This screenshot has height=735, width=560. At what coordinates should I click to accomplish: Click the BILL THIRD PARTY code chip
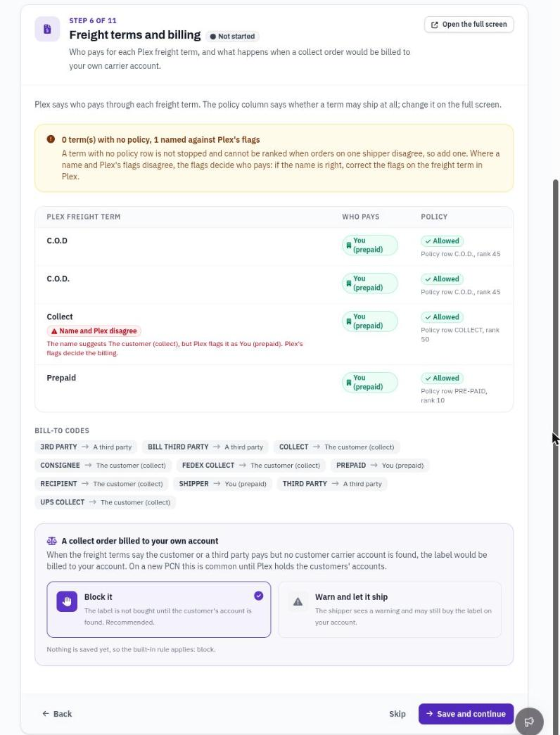click(x=205, y=447)
